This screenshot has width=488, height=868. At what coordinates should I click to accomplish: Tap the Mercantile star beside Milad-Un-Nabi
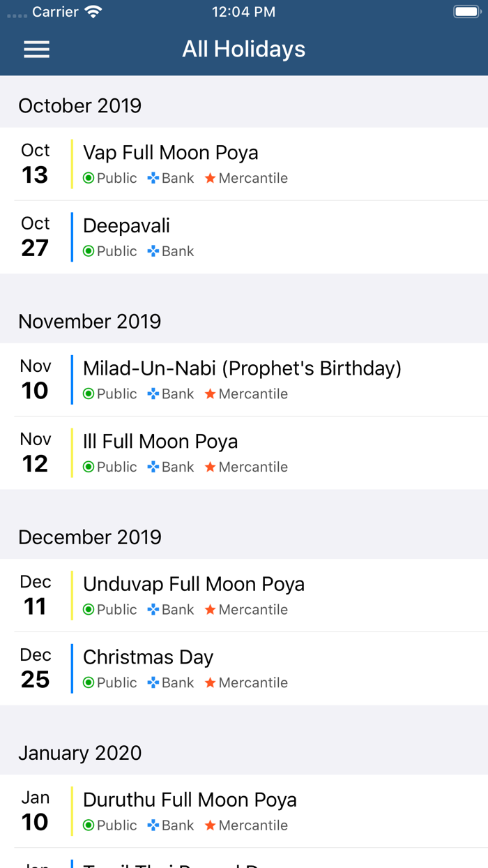point(209,394)
